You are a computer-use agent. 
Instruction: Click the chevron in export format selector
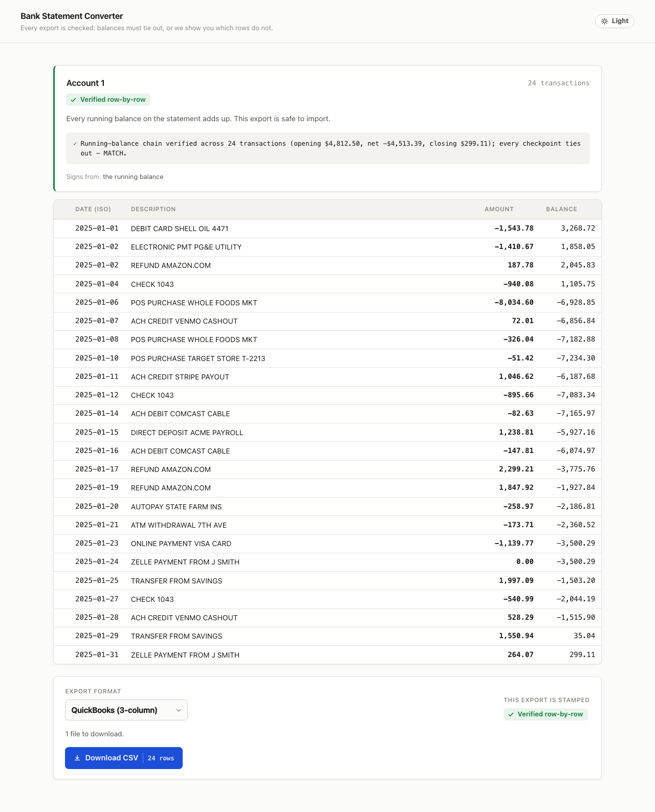[179, 710]
